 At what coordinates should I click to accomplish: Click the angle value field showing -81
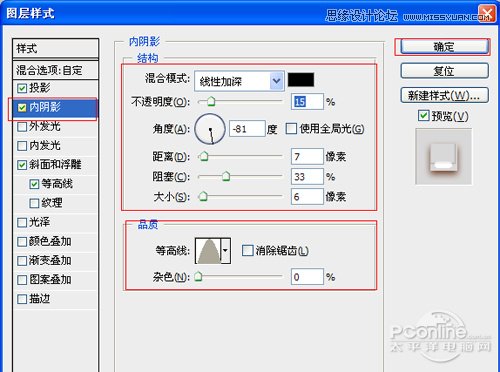(247, 129)
